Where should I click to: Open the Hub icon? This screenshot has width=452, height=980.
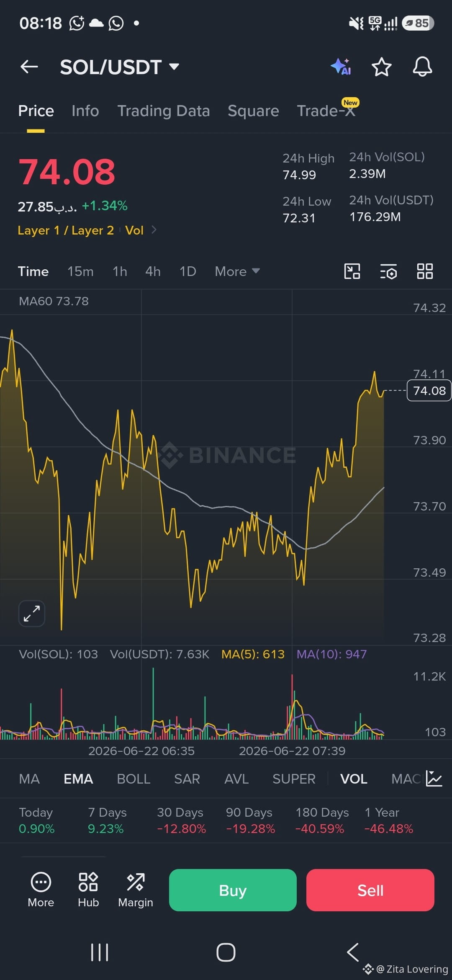88,890
